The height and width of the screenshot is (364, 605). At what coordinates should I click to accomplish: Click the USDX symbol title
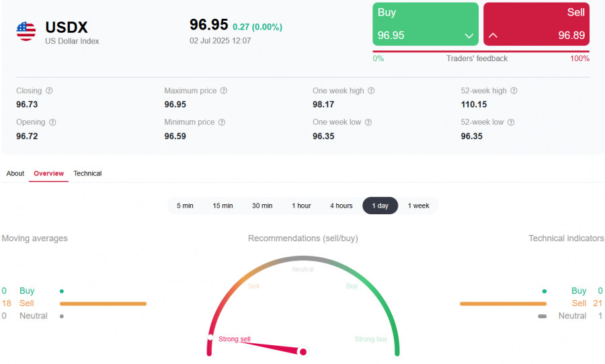(x=67, y=28)
